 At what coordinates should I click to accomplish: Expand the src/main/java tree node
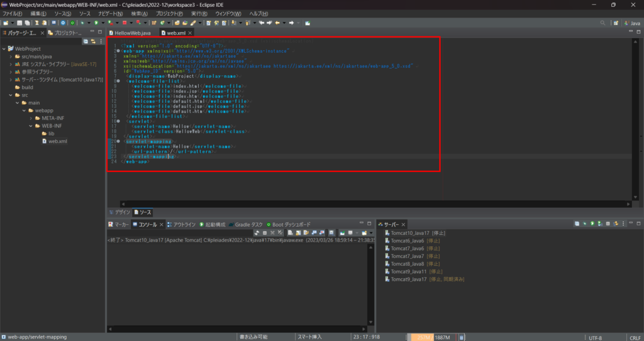[x=11, y=56]
